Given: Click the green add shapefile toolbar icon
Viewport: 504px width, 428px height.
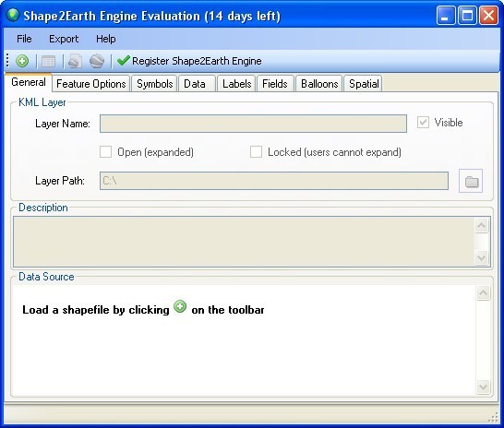Looking at the screenshot, I should point(22,61).
